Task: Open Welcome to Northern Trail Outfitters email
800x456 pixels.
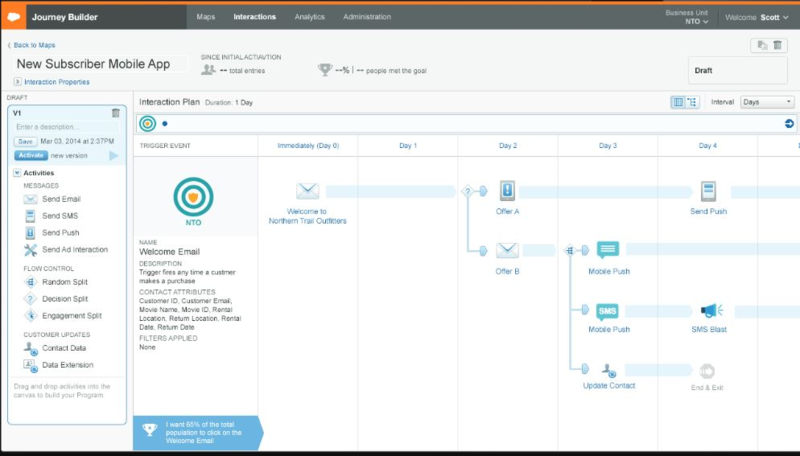Action: (307, 191)
